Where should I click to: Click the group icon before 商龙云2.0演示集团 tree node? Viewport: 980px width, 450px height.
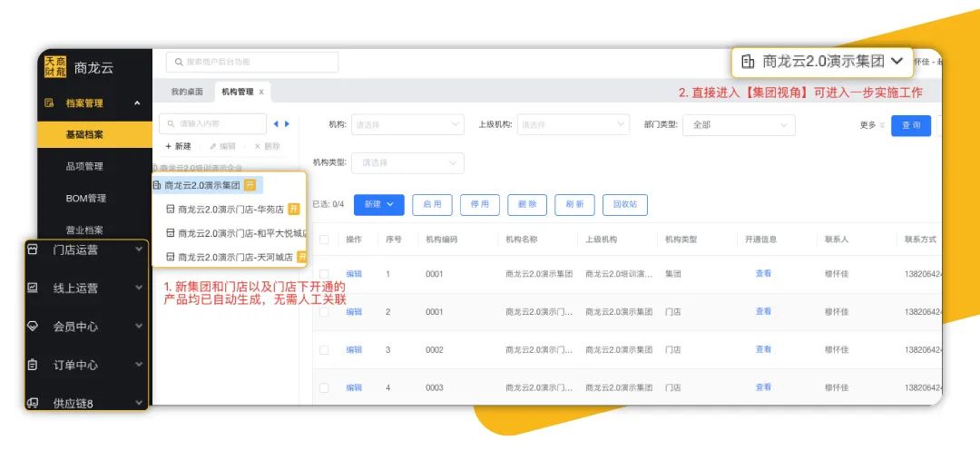pos(157,185)
